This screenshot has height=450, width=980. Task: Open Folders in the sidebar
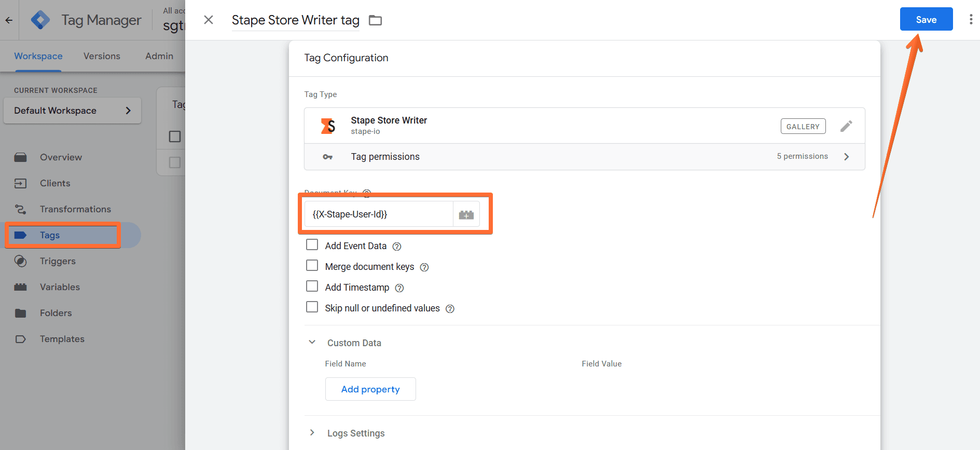(x=56, y=313)
